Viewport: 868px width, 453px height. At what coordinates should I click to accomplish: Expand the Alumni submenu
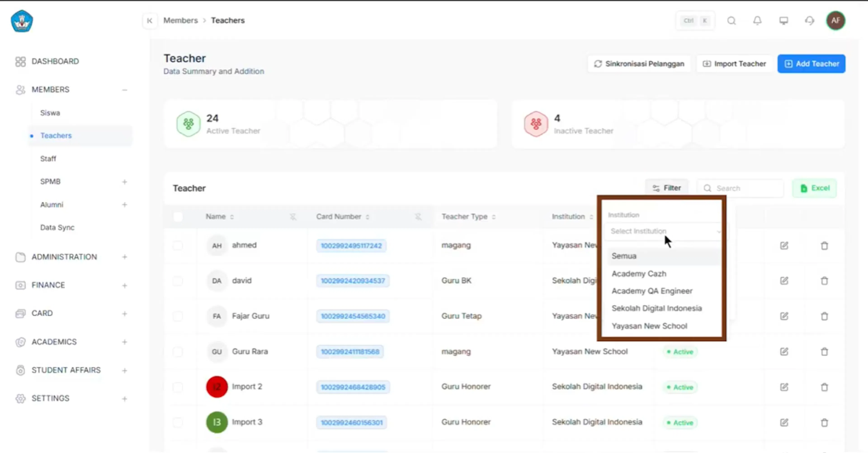coord(124,205)
